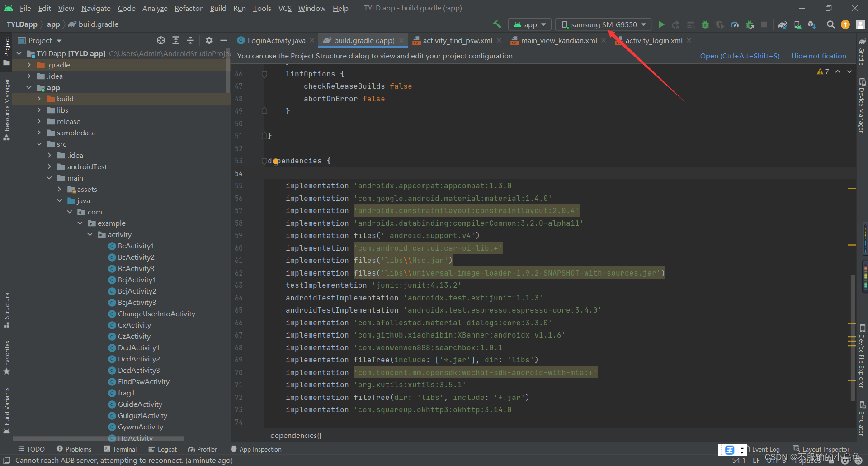Viewport: 868px width, 466px height.
Task: Open the Refactor menu
Action: (x=188, y=8)
